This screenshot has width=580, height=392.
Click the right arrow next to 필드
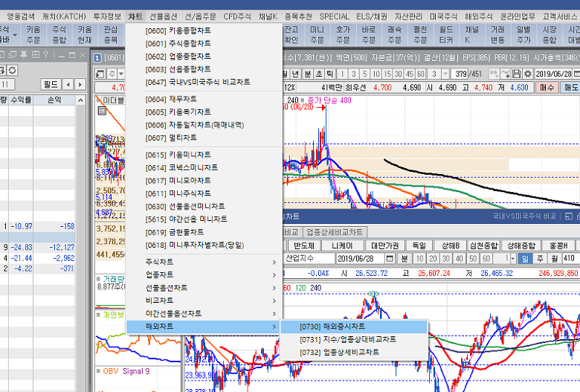click(80, 85)
